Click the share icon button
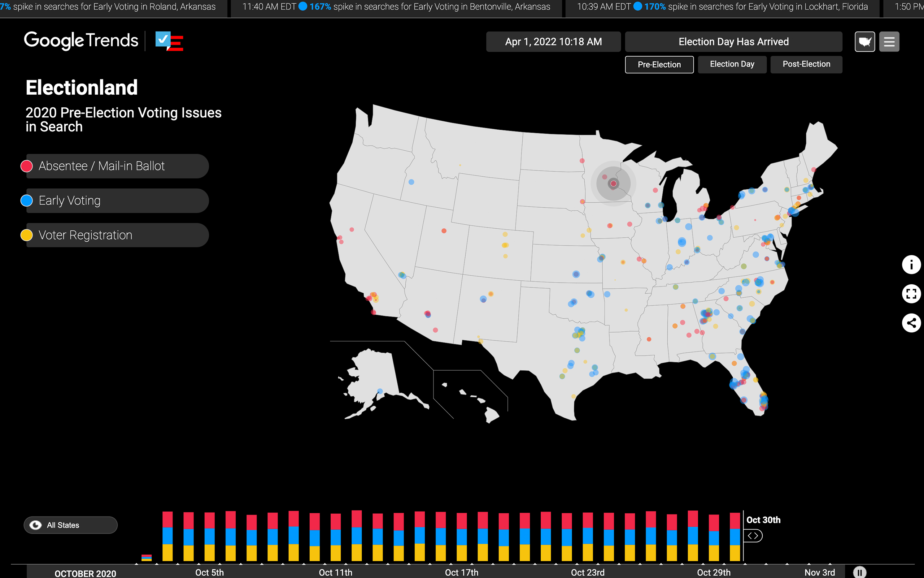 (911, 323)
